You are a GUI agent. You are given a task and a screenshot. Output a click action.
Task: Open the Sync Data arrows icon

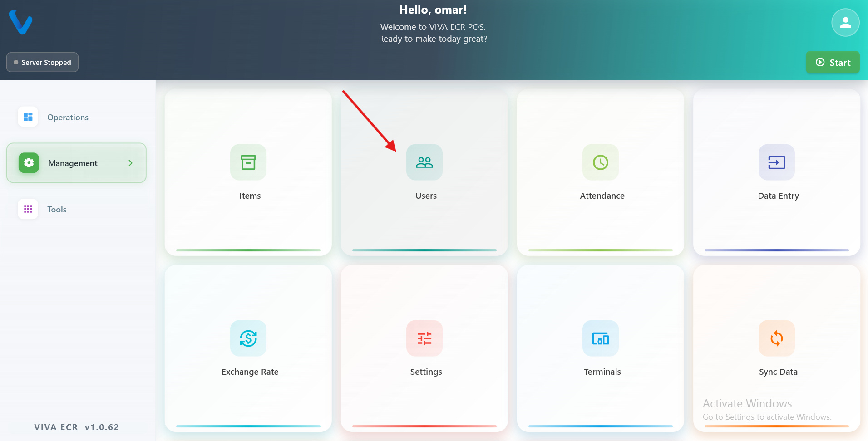pos(777,338)
